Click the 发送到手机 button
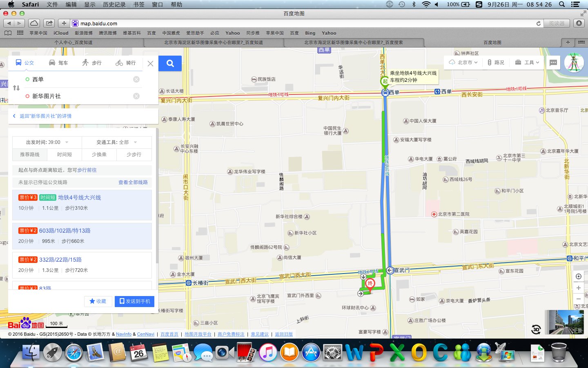This screenshot has height=368, width=588. (134, 301)
